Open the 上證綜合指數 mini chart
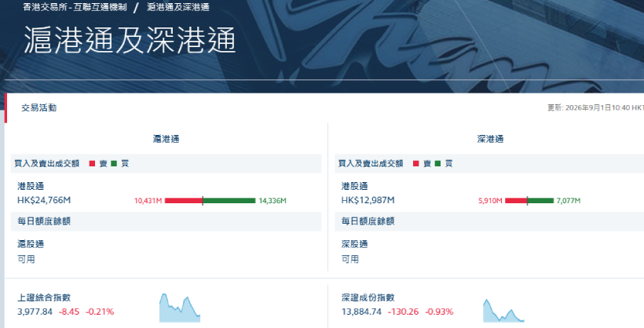The image size is (644, 328). [x=180, y=308]
